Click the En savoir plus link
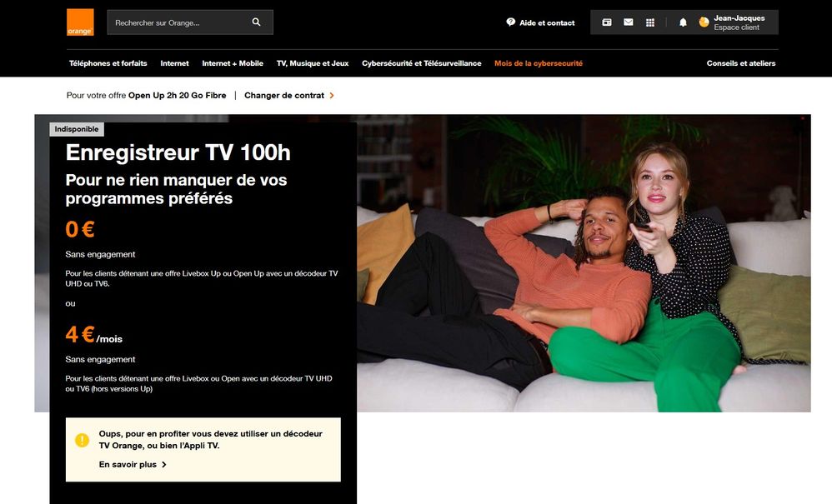The width and height of the screenshot is (832, 504). point(128,464)
